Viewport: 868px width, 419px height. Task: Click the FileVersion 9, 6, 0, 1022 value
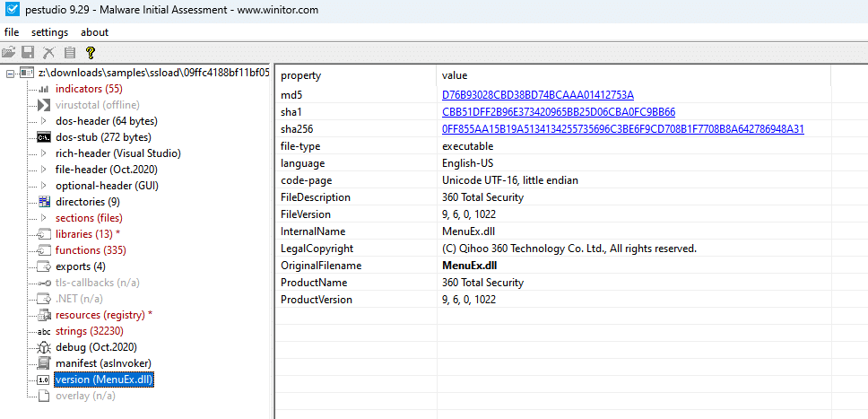pos(469,214)
